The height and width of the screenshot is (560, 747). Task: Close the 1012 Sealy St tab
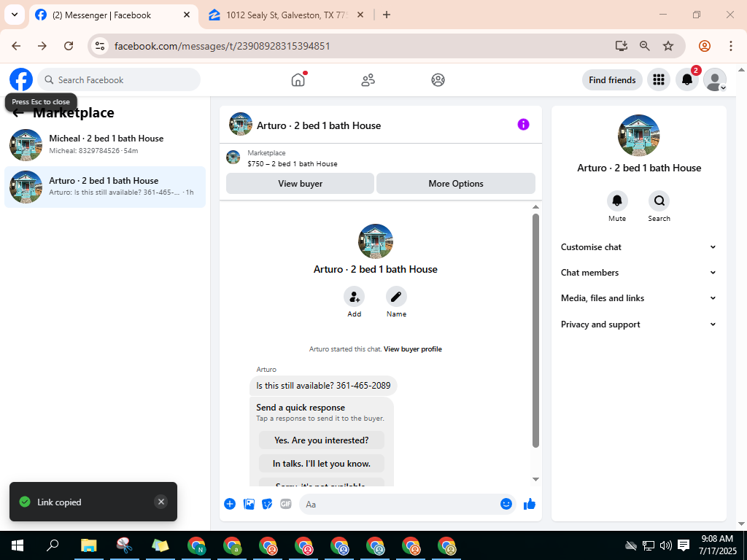click(360, 15)
